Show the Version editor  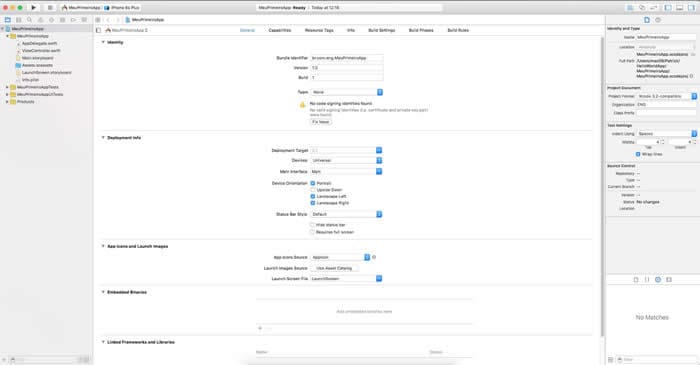pos(654,8)
